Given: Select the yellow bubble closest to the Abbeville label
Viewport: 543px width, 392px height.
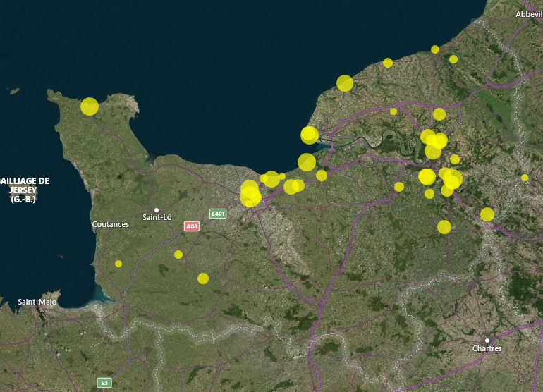Looking at the screenshot, I should coord(453,59).
